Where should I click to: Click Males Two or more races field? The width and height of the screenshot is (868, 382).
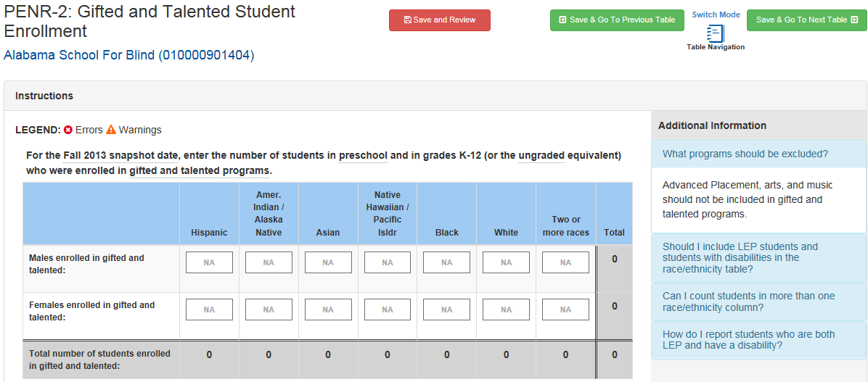pos(566,262)
